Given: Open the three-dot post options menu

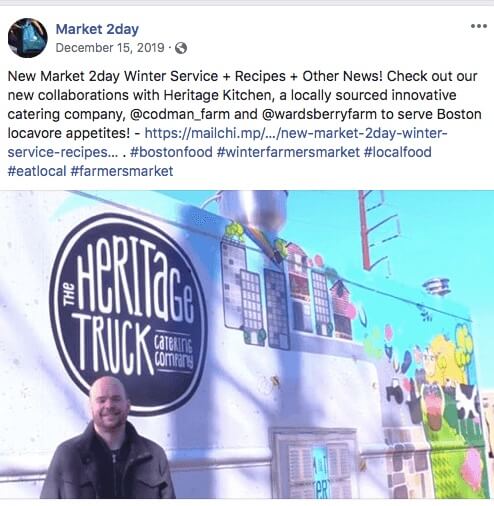Looking at the screenshot, I should (x=479, y=26).
